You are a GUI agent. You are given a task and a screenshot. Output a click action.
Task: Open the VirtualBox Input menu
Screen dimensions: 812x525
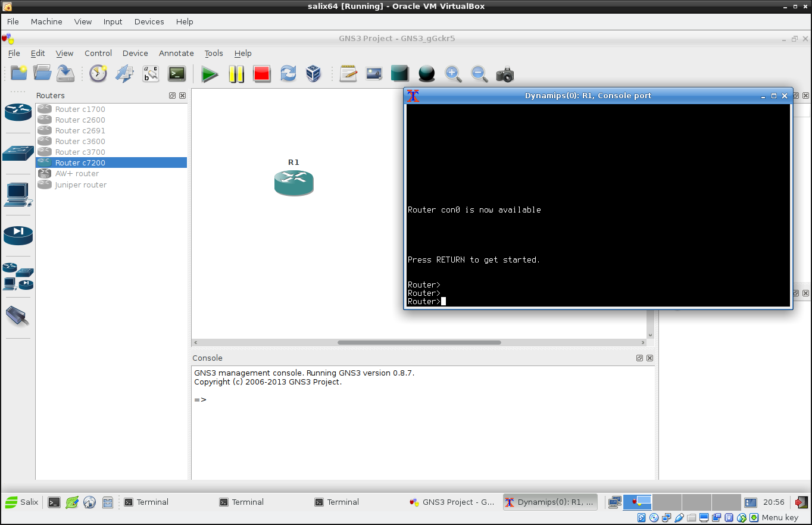click(x=113, y=21)
